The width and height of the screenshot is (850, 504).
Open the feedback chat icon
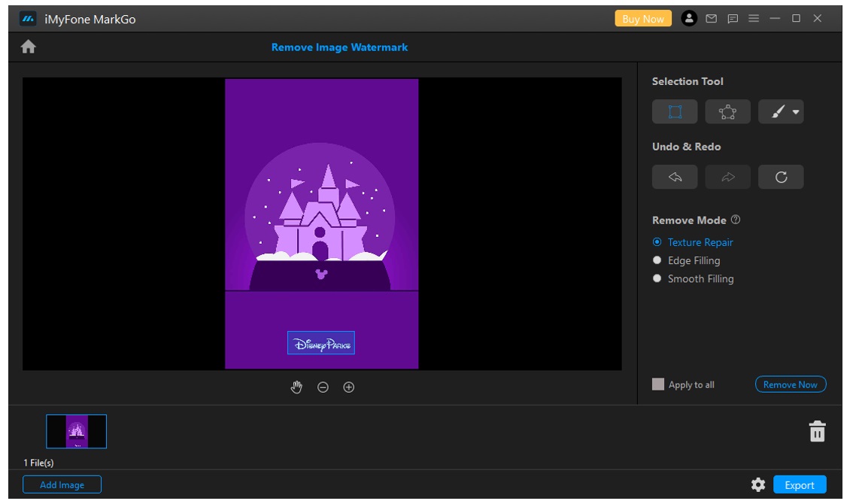pyautogui.click(x=733, y=18)
